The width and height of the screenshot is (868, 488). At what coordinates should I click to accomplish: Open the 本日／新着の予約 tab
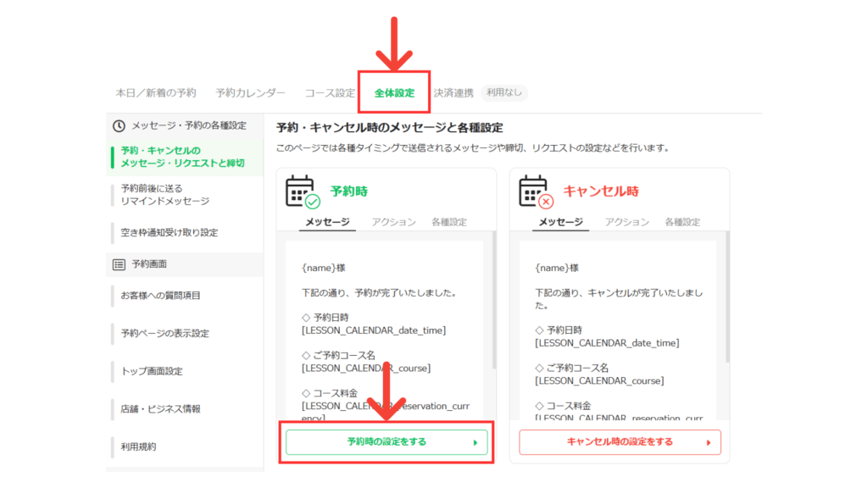click(x=156, y=93)
